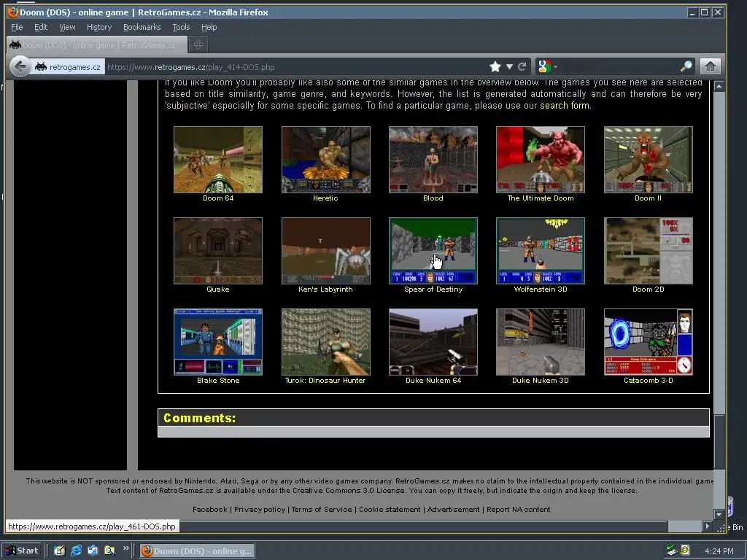Open the Catacomb 3-D thumbnail
Image resolution: width=747 pixels, height=560 pixels.
point(648,342)
